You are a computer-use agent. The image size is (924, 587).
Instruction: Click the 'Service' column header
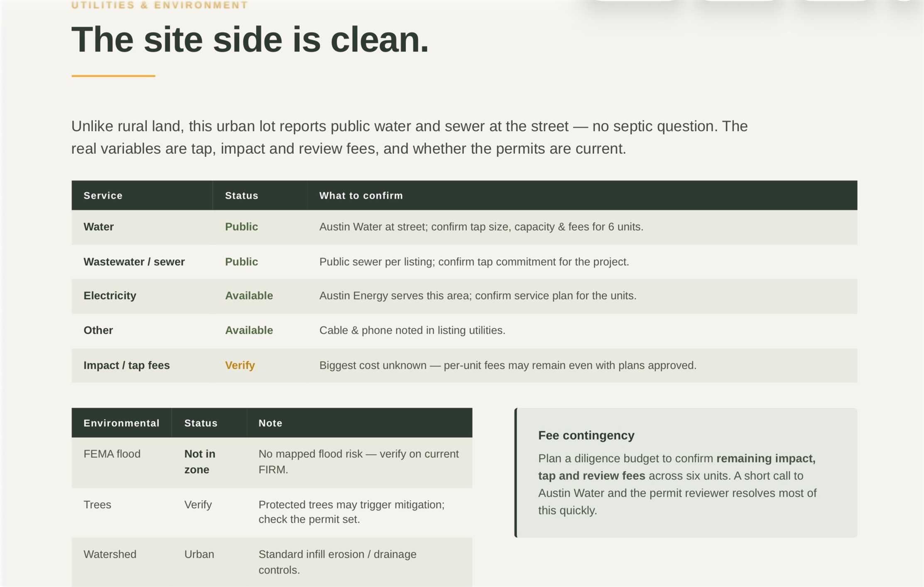tap(103, 195)
